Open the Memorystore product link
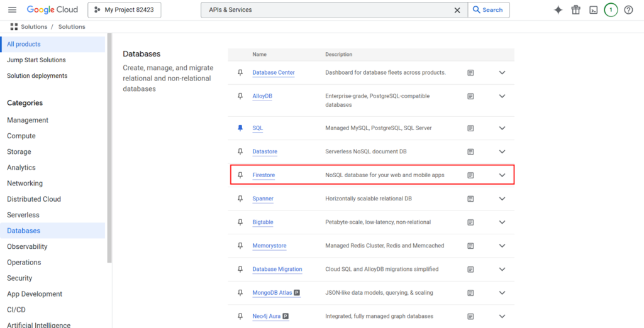Screen dimensions: 644x328 click(x=269, y=246)
